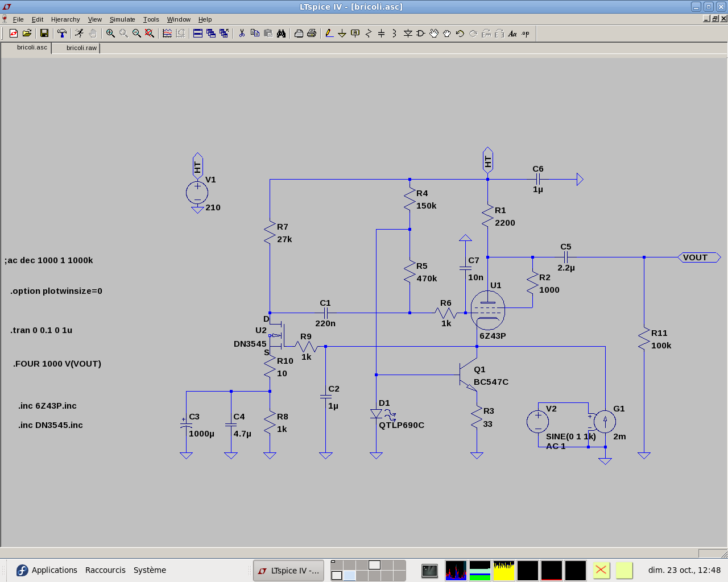Click the Print printer icon

(312, 34)
